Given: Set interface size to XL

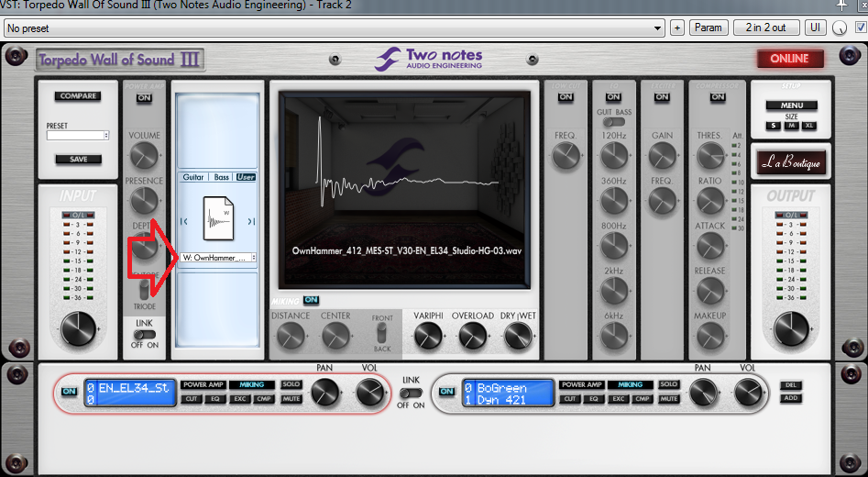Looking at the screenshot, I should point(809,126).
